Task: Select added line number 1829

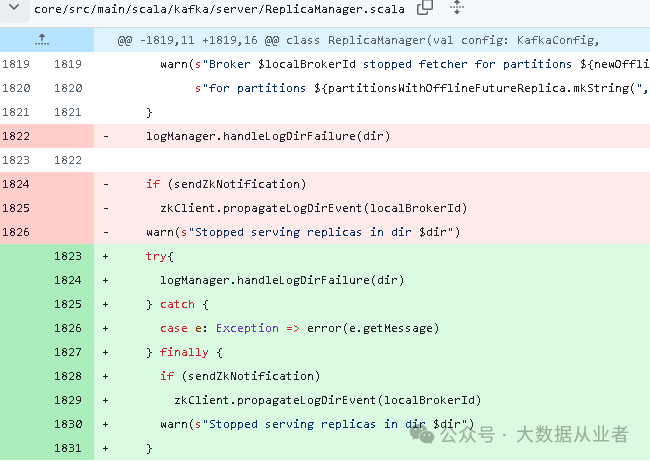Action: pyautogui.click(x=68, y=400)
